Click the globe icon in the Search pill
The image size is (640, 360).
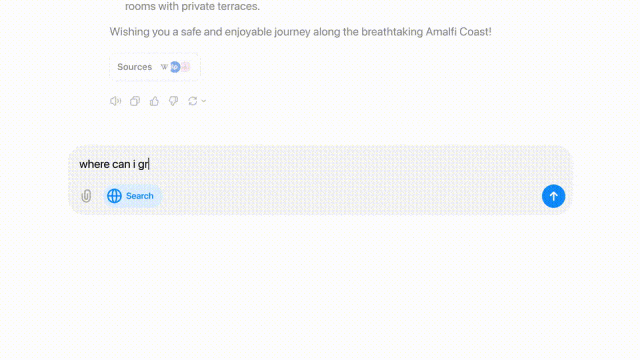point(114,196)
